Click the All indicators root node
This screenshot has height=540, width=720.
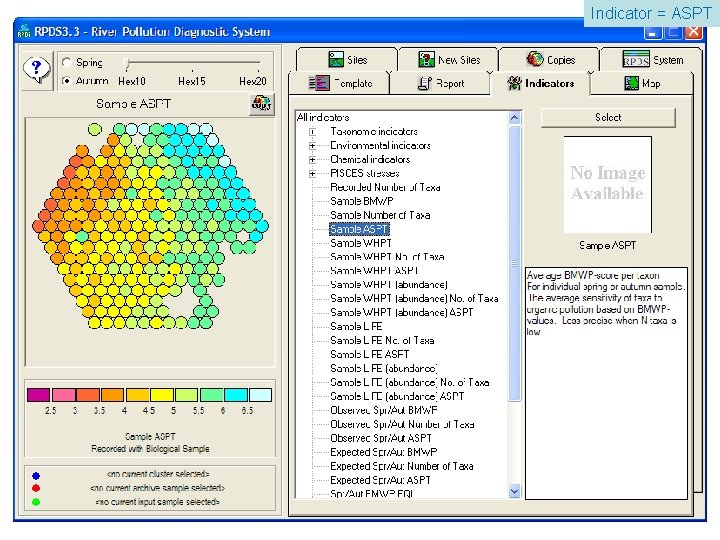point(323,118)
